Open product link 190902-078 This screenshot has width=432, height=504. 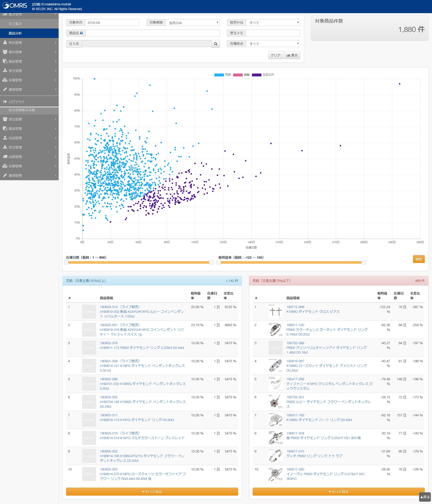[109, 343]
